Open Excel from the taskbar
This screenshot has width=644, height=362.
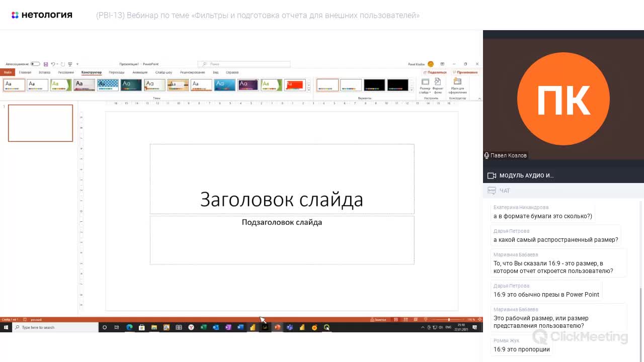point(203,327)
